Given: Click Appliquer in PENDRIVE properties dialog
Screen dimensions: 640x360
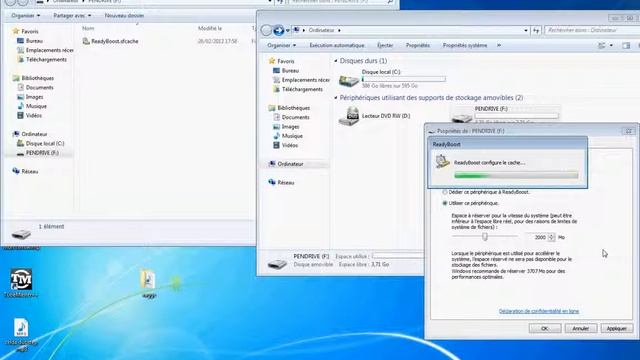Looking at the screenshot, I should (x=616, y=328).
